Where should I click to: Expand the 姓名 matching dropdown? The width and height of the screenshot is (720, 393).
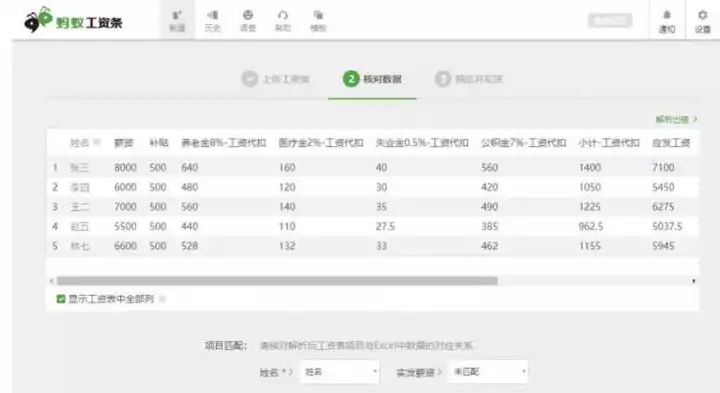point(339,371)
